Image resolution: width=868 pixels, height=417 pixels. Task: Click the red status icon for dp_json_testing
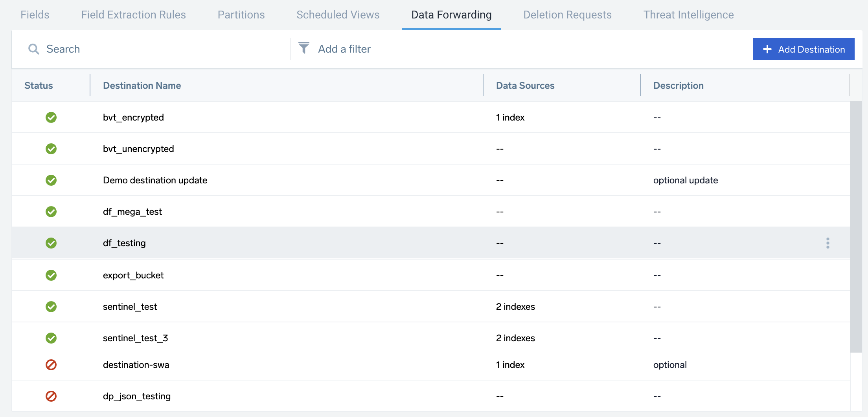point(51,396)
